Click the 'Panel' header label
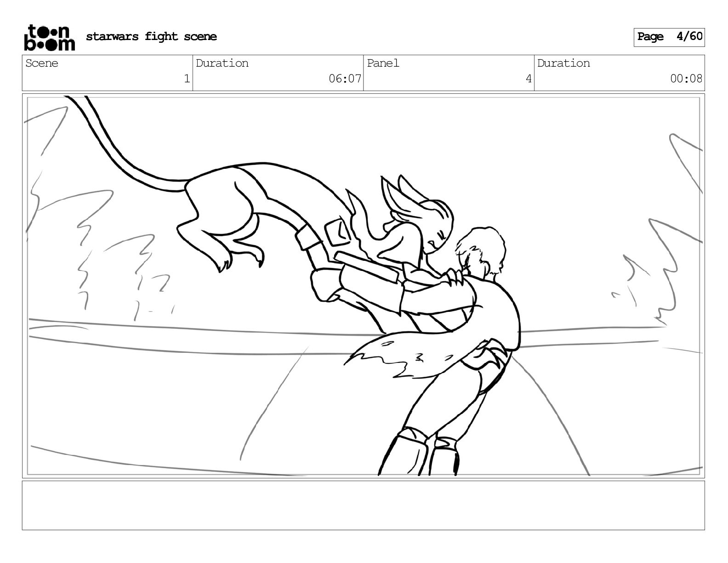The height and width of the screenshot is (563, 728). pyautogui.click(x=383, y=63)
